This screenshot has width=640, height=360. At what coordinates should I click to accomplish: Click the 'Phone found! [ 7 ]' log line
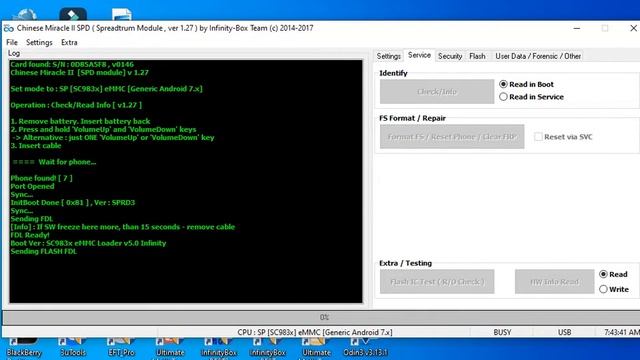41,178
